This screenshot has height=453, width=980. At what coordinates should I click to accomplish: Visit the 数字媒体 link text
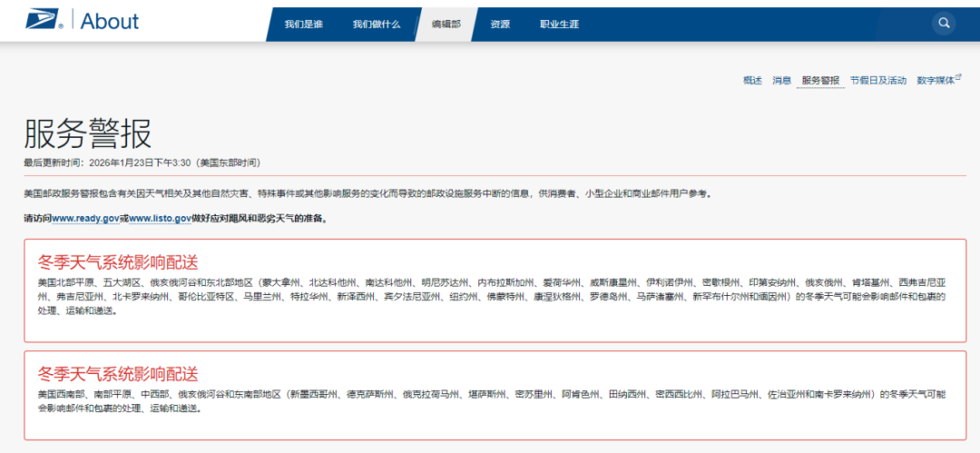click(935, 81)
